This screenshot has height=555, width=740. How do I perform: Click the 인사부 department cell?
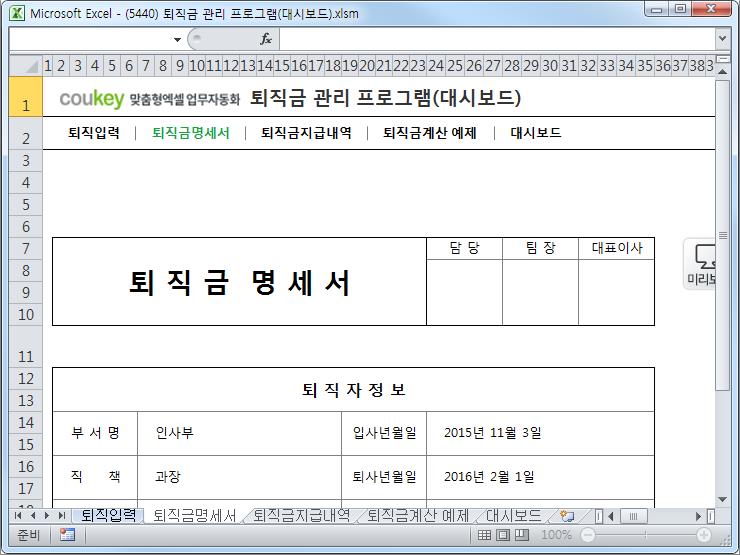239,433
